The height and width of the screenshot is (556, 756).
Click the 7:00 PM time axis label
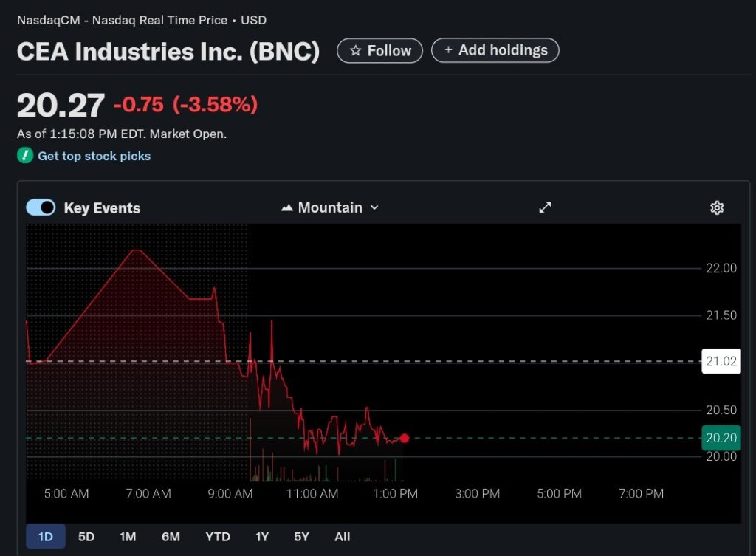pyautogui.click(x=642, y=494)
